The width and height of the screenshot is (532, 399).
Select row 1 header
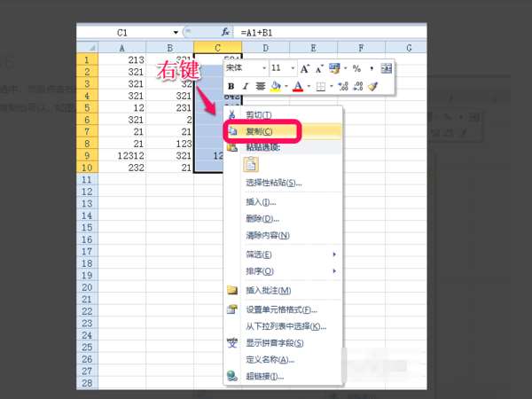coord(87,60)
